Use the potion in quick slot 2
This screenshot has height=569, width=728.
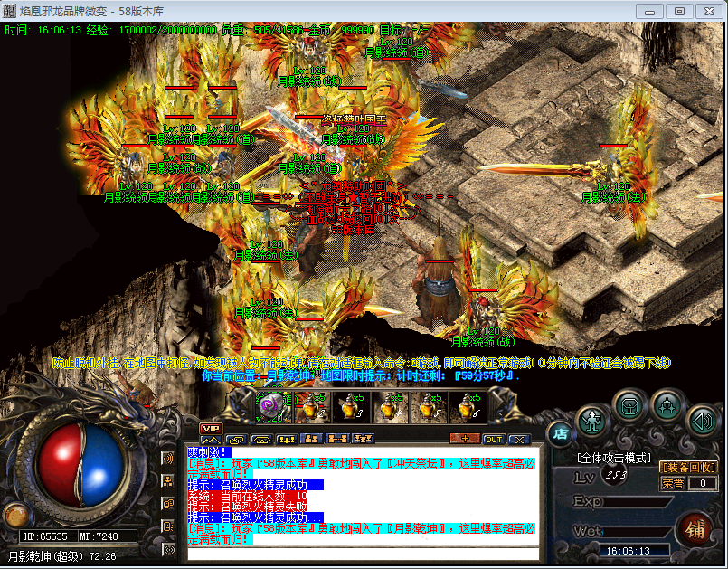point(312,407)
